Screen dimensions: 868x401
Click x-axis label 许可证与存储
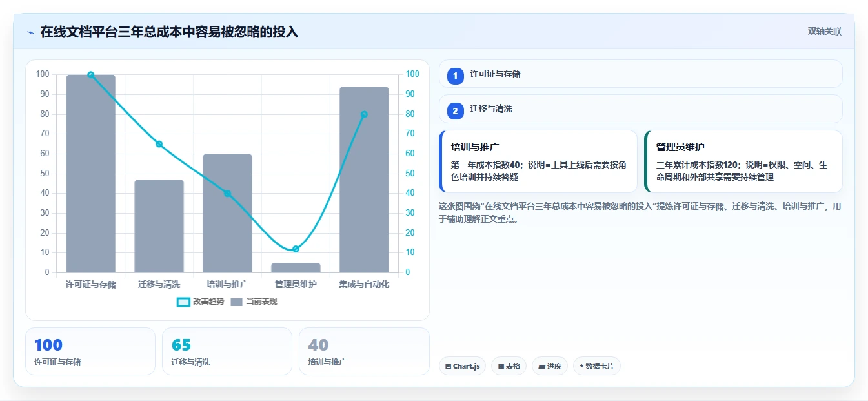(x=91, y=284)
